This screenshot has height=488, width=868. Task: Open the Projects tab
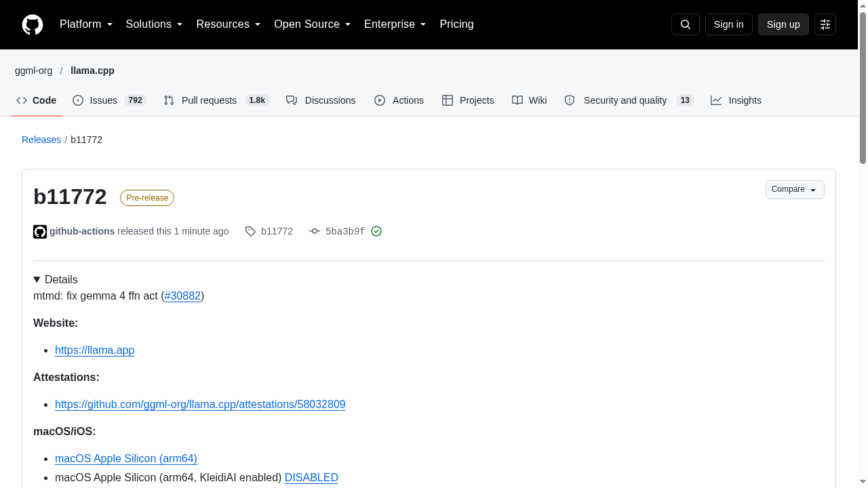[468, 100]
